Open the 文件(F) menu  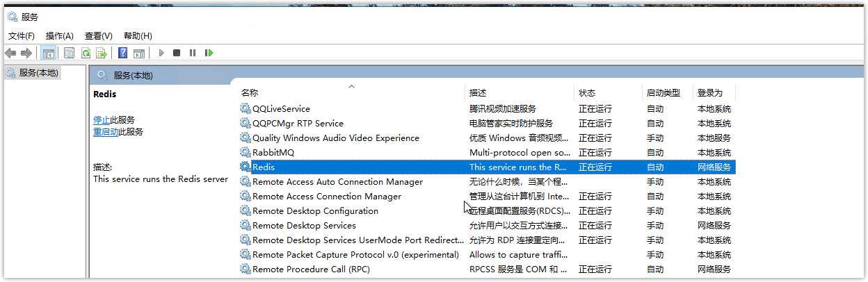pyautogui.click(x=22, y=35)
